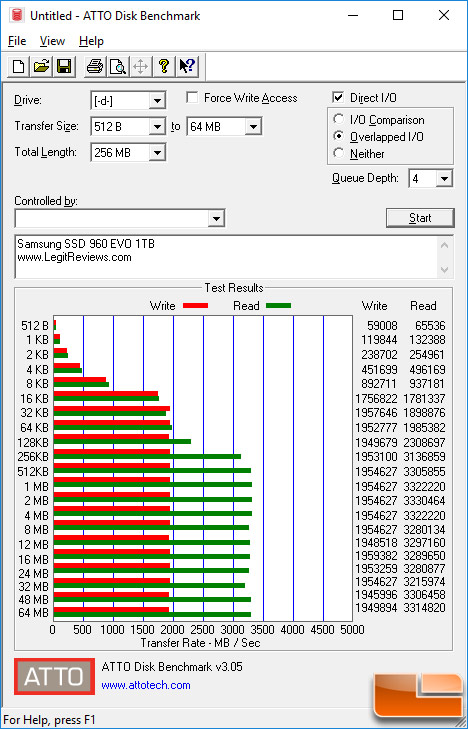Open the File menu
Screen dimensions: 468x729
pos(17,41)
